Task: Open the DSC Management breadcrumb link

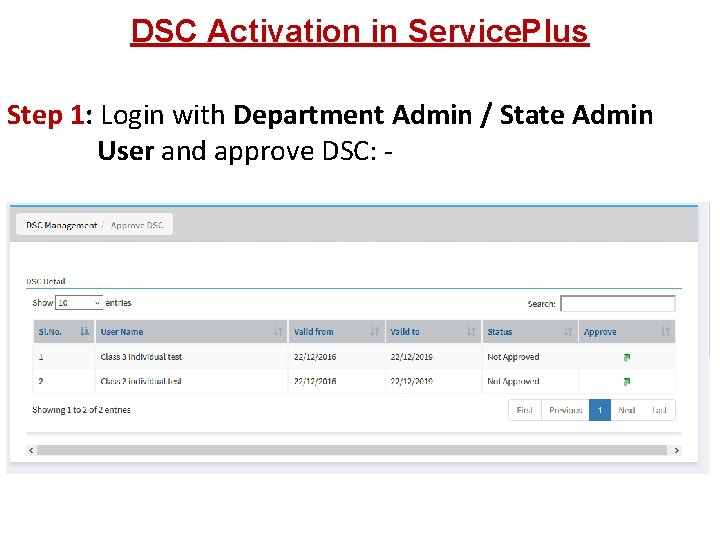Action: pyautogui.click(x=62, y=225)
